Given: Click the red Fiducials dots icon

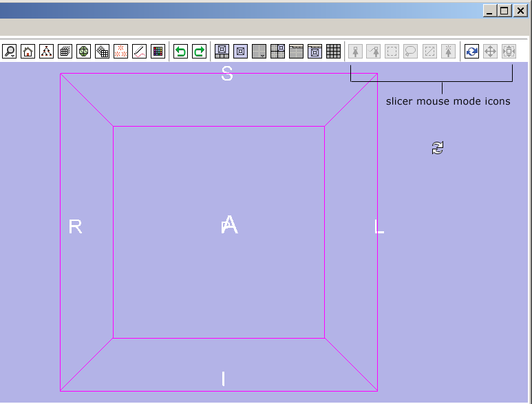Looking at the screenshot, I should [121, 51].
